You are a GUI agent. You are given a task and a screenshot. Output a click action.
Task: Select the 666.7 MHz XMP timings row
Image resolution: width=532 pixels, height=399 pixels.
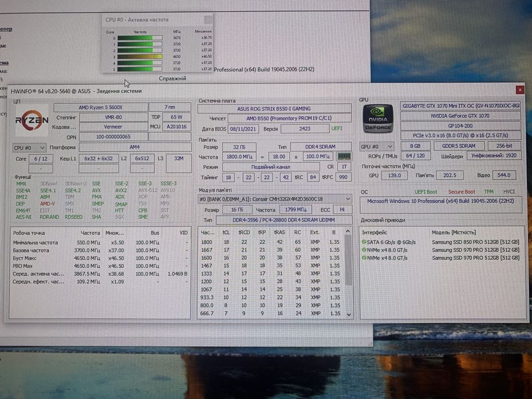point(271,313)
